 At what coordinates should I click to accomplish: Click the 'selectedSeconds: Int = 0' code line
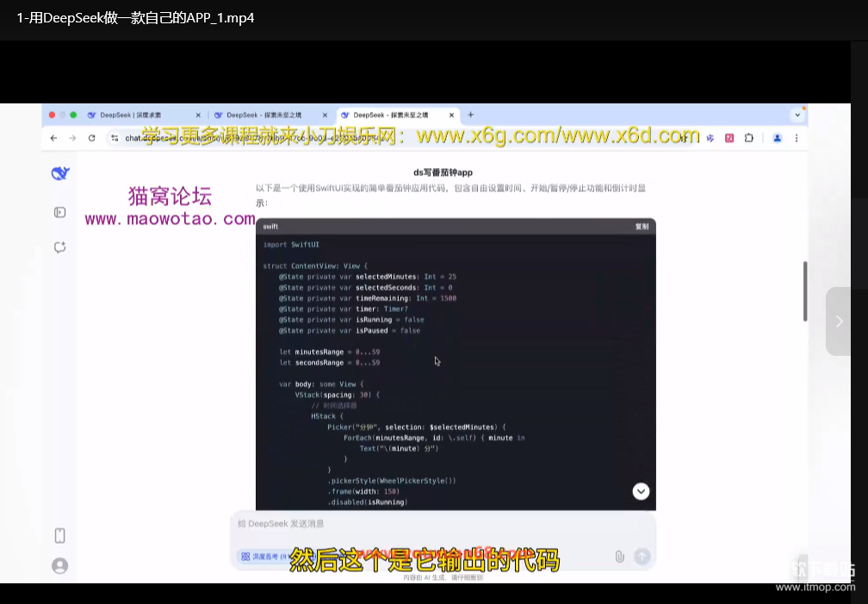[365, 288]
